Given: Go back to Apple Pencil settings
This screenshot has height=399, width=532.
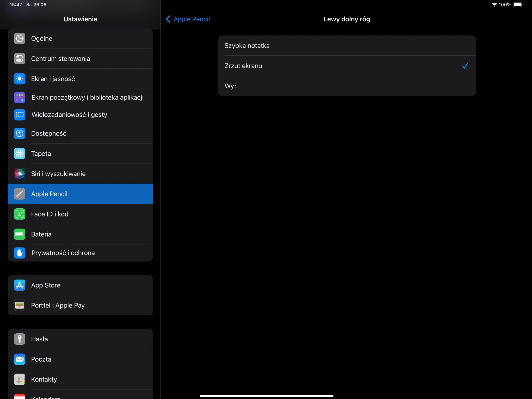Looking at the screenshot, I should [188, 19].
